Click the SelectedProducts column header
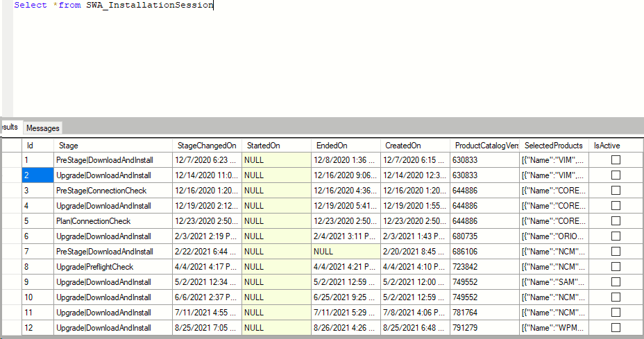 [x=554, y=146]
